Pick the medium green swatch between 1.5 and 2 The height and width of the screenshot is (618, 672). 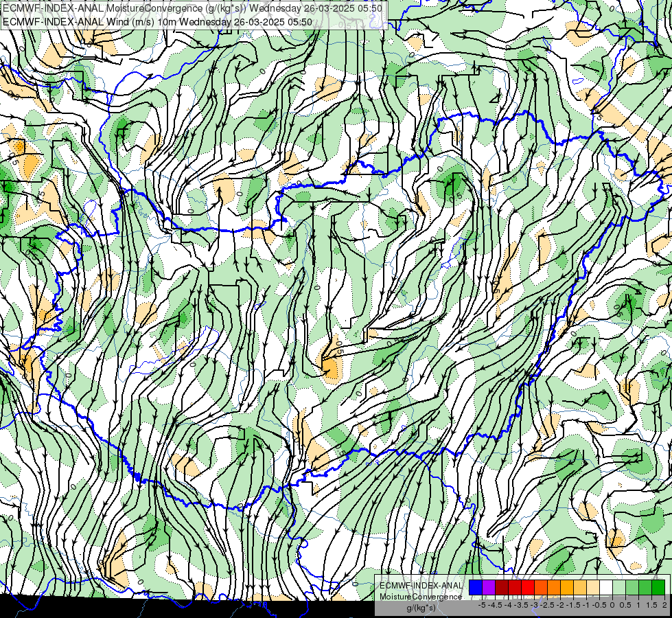(645, 588)
